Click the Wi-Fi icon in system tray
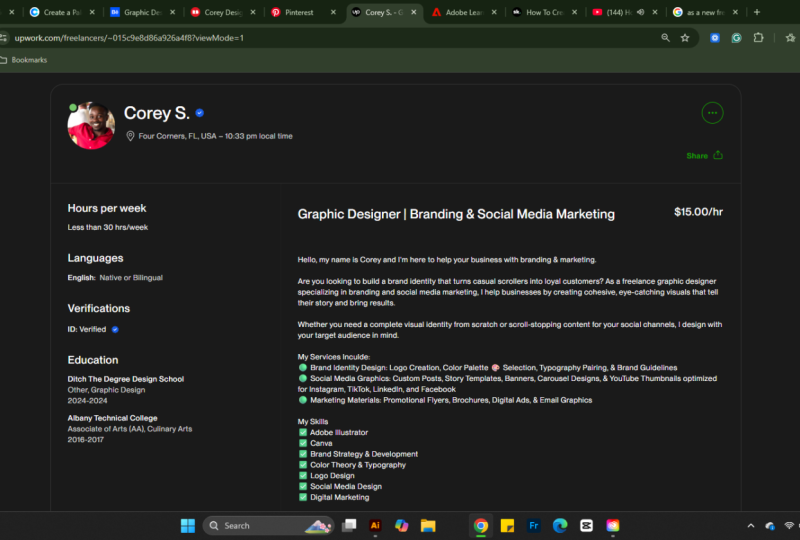 click(789, 525)
